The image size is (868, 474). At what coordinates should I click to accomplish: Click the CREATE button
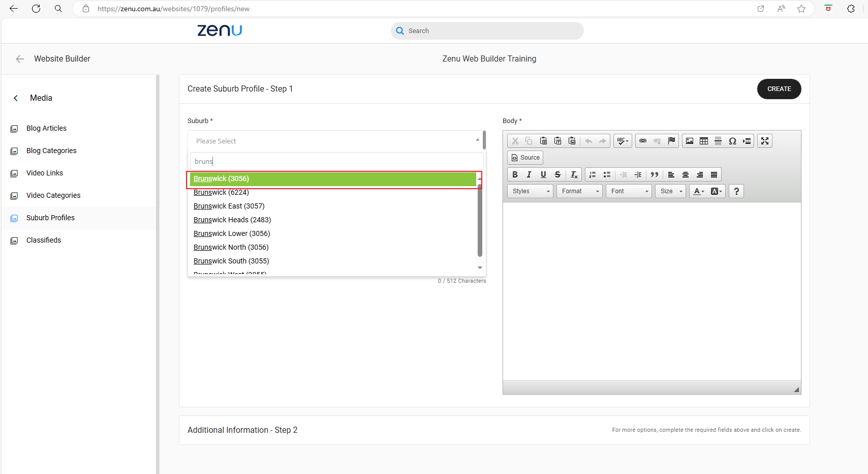click(779, 89)
